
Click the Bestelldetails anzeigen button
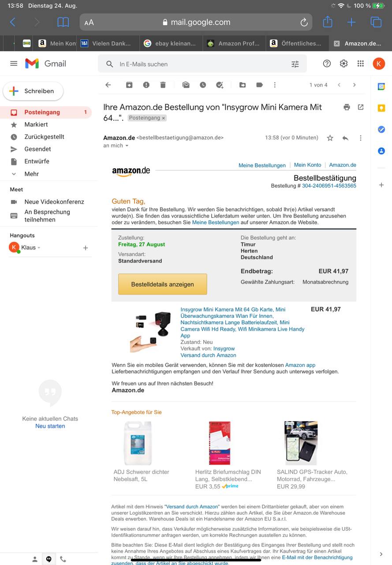(x=162, y=284)
